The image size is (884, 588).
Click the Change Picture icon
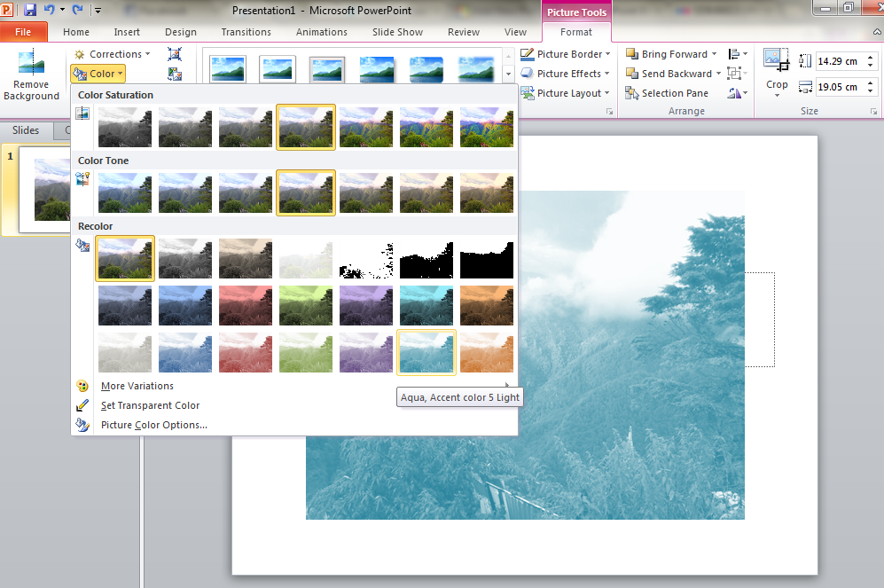point(175,74)
